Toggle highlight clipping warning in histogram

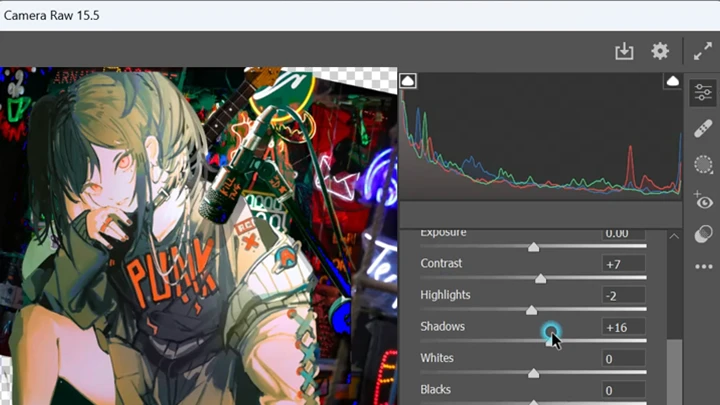673,81
